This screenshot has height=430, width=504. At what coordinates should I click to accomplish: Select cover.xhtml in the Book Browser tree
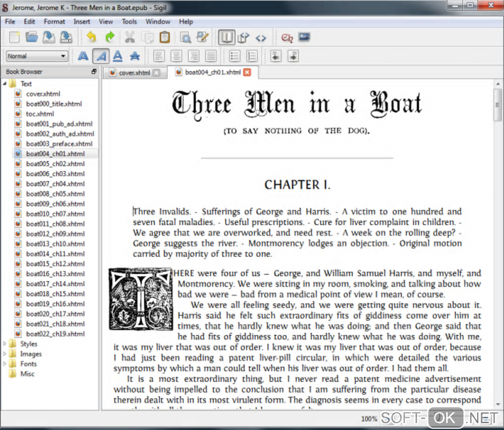point(43,94)
